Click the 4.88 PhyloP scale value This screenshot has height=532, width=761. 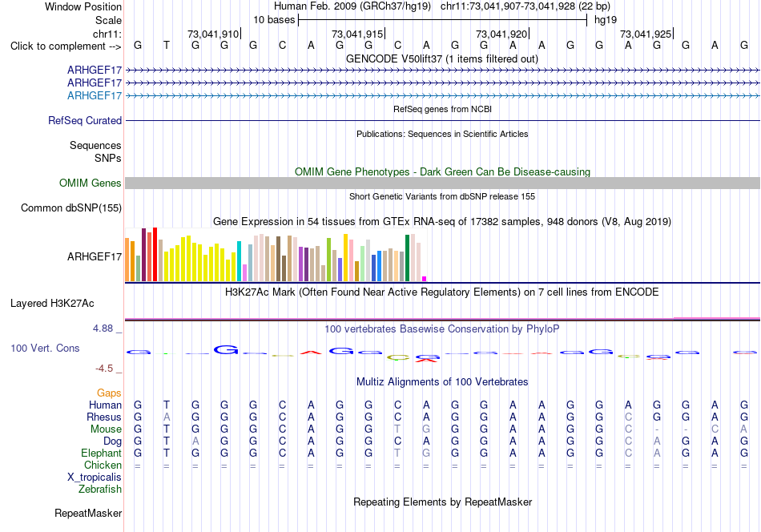point(103,328)
